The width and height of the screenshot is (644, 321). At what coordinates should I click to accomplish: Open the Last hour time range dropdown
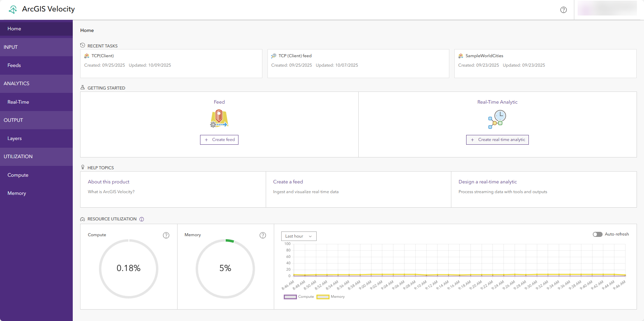(x=299, y=236)
